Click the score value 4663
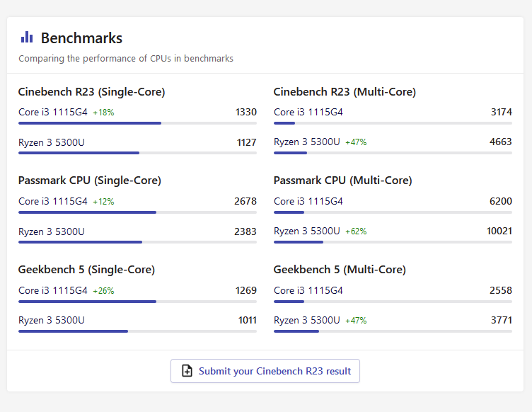Screen dimensions: 532x412 coord(501,142)
